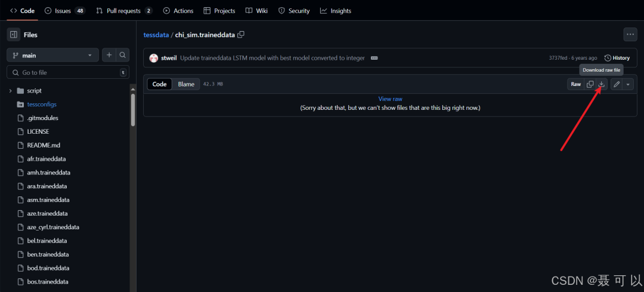Screen dimensions: 644x292
Task: Open the Issues tab
Action: (x=64, y=11)
